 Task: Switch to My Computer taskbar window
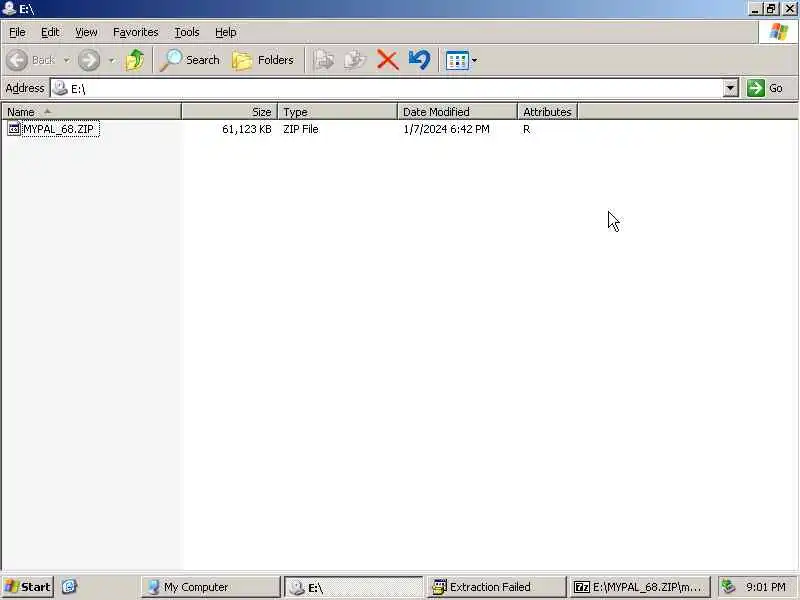(210, 587)
